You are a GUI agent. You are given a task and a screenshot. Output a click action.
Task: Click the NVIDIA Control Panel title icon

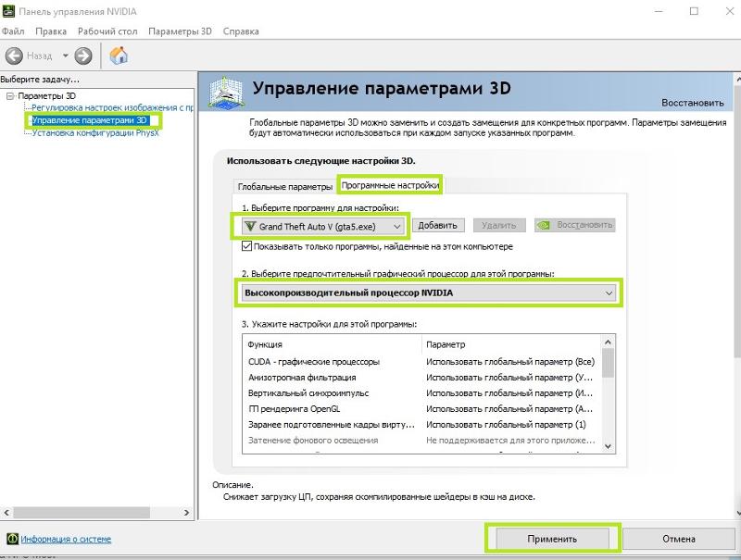(x=8, y=11)
